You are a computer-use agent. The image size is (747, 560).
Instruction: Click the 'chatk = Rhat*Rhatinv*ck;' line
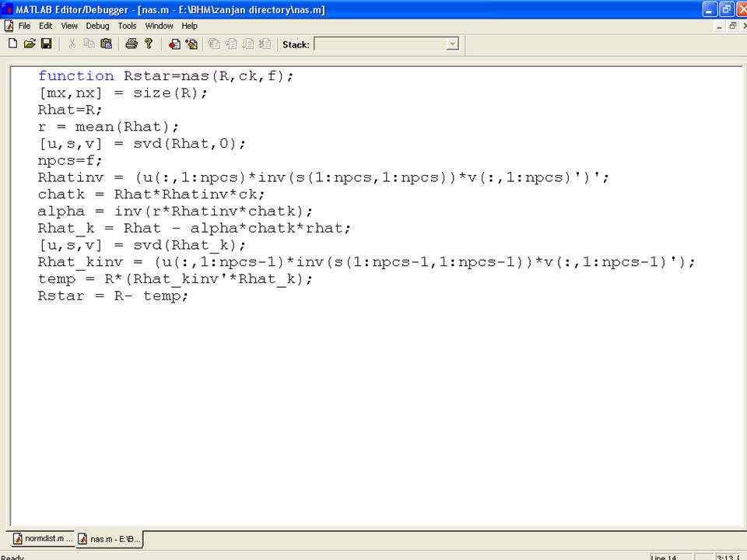coord(151,194)
